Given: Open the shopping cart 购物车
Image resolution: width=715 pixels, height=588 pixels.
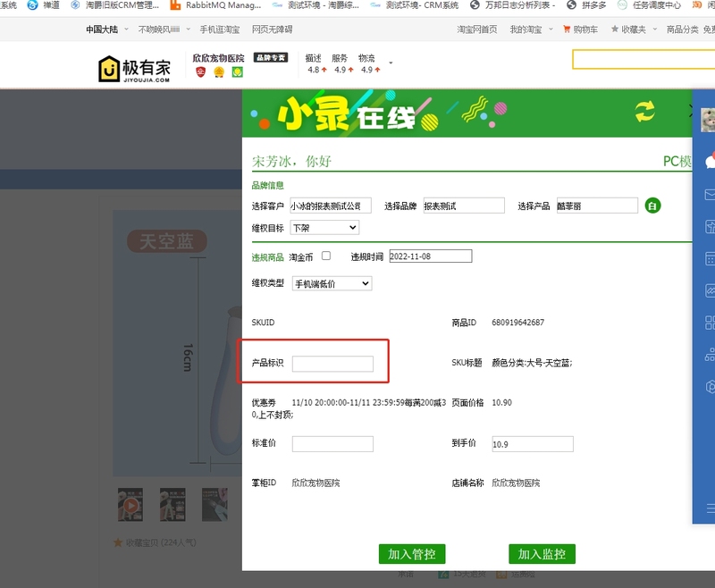Looking at the screenshot, I should coord(580,29).
